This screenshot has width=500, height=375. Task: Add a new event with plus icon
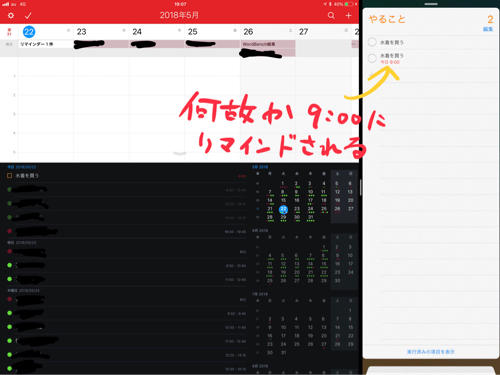[348, 16]
